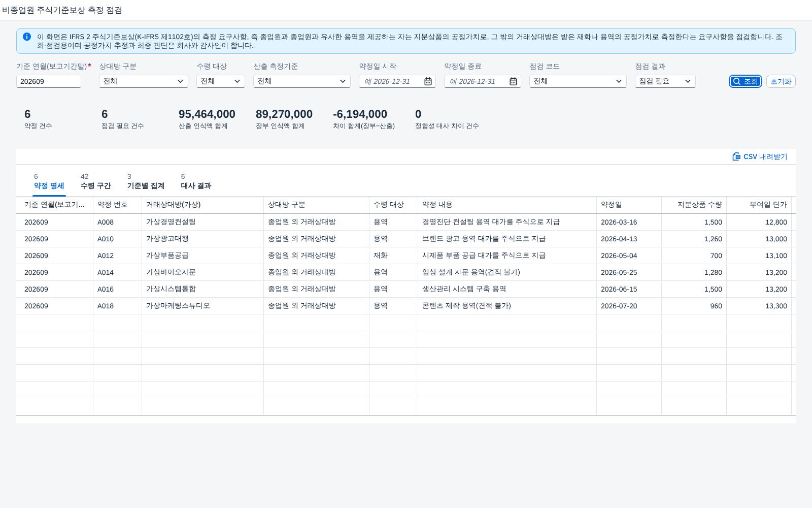Open the 약정일 종료 calendar picker icon
Screen dimensions: 812x508
513,81
